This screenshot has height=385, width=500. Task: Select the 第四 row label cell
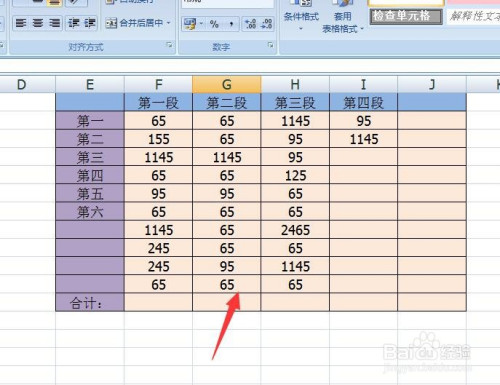pos(90,175)
